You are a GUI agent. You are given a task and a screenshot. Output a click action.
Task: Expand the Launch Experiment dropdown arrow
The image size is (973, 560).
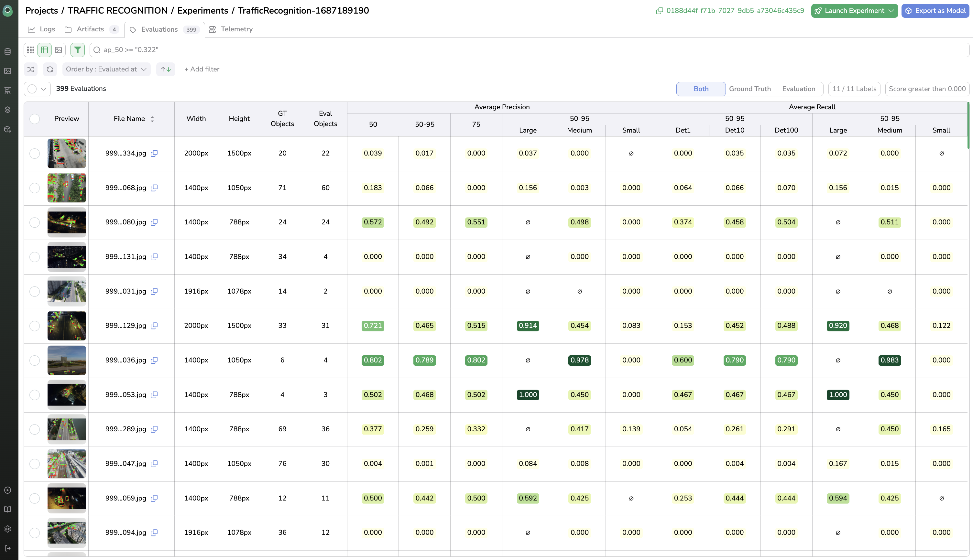(891, 11)
